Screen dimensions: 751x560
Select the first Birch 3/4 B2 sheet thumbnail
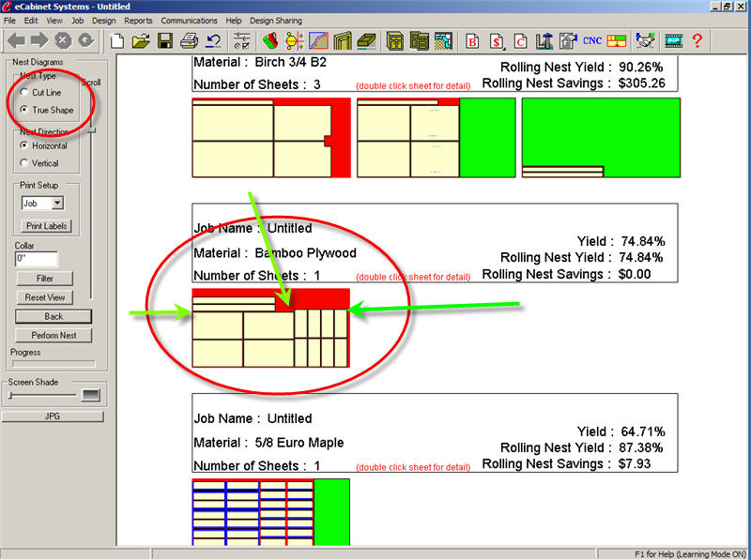271,138
